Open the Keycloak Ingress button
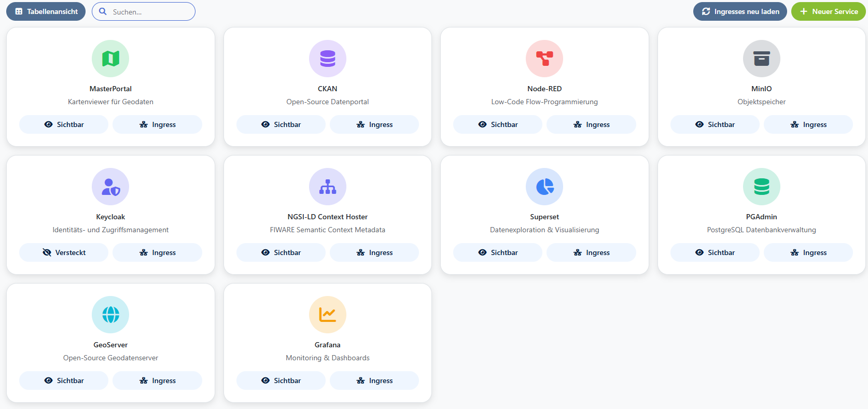 click(157, 252)
